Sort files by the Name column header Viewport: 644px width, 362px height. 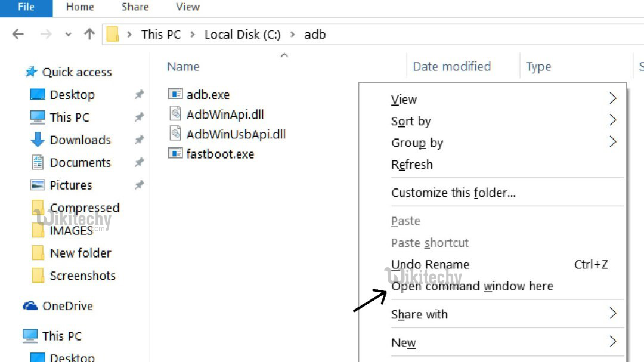tap(183, 67)
